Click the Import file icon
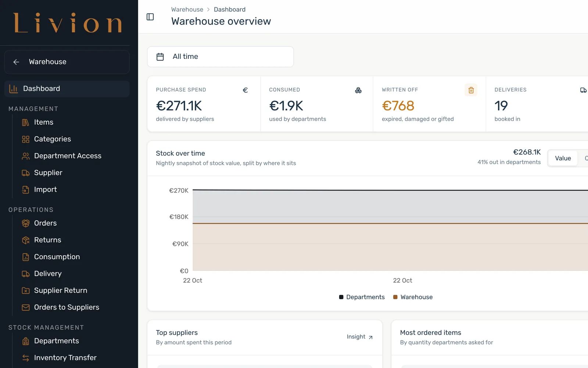This screenshot has width=588, height=368. [25, 190]
